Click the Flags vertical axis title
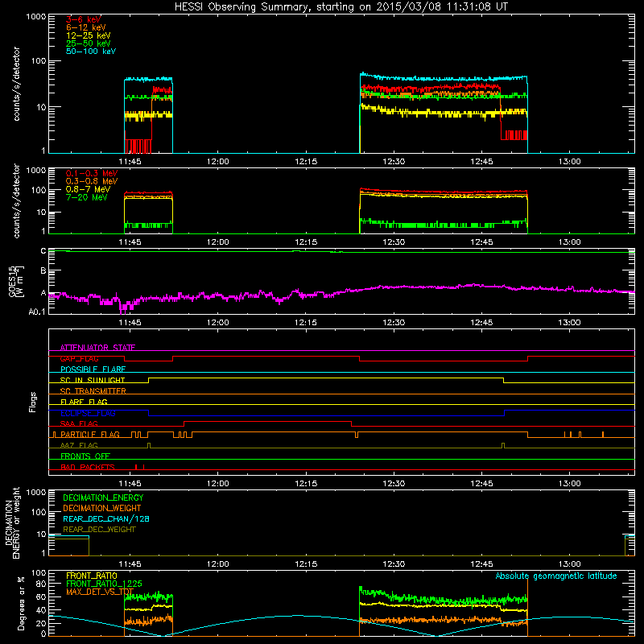644x644 pixels. 33,402
